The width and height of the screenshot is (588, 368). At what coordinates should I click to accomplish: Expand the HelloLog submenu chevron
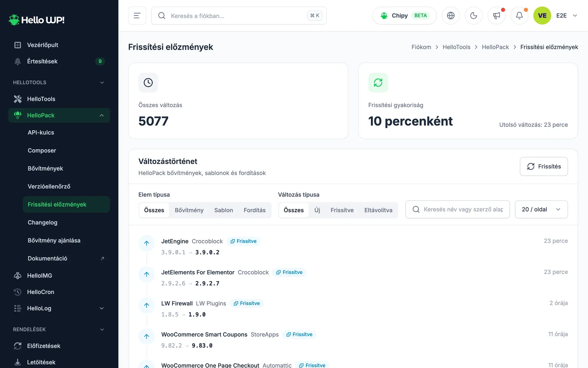102,308
